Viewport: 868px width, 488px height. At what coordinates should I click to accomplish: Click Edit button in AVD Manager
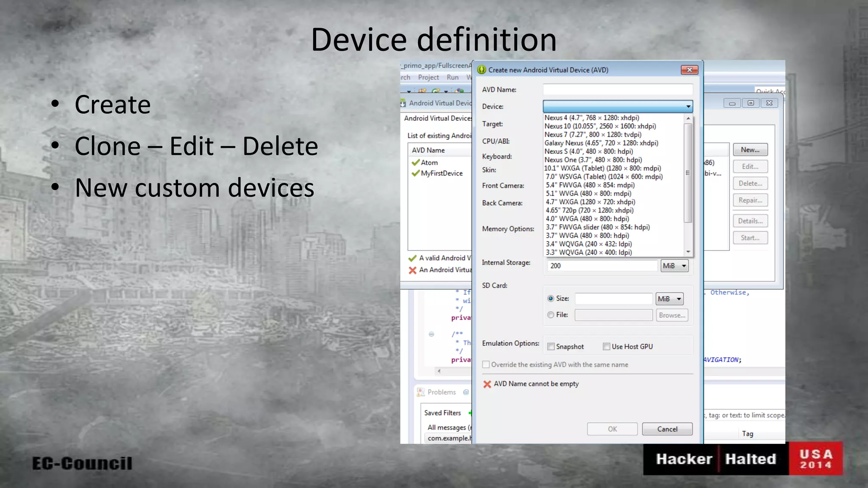pos(750,167)
